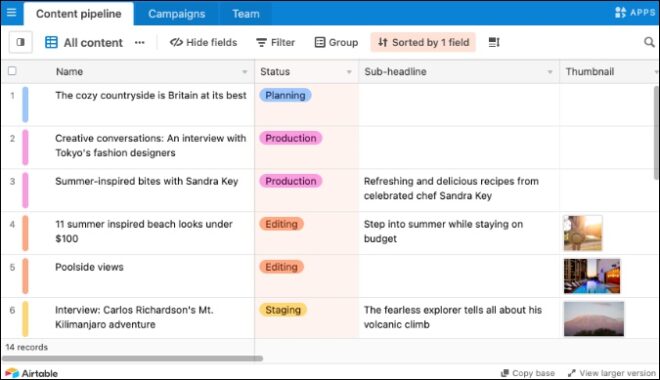This screenshot has width=660, height=380.
Task: Click the Staging status tag
Action: (x=283, y=310)
